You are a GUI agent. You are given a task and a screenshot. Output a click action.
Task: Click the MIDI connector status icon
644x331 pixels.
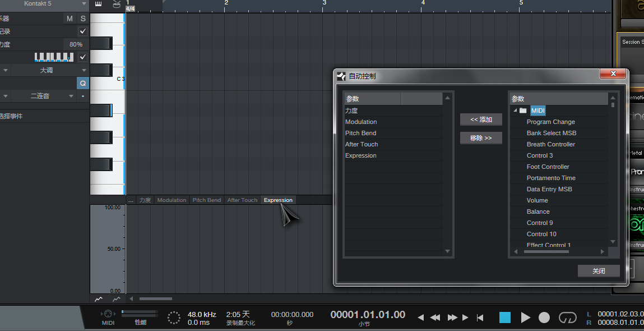[x=108, y=314]
